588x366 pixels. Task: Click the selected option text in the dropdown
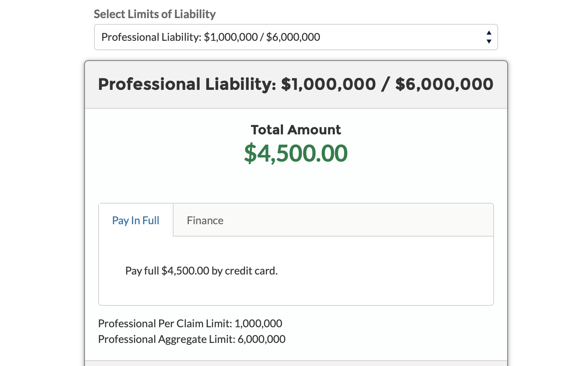click(211, 37)
